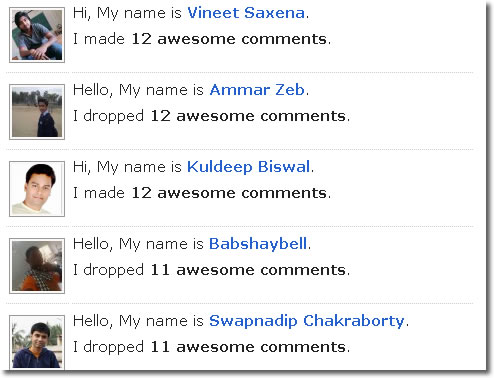Screen dimensions: 494x378
Task: Open Swapnadip Chakraborty's link
Action: 307,321
